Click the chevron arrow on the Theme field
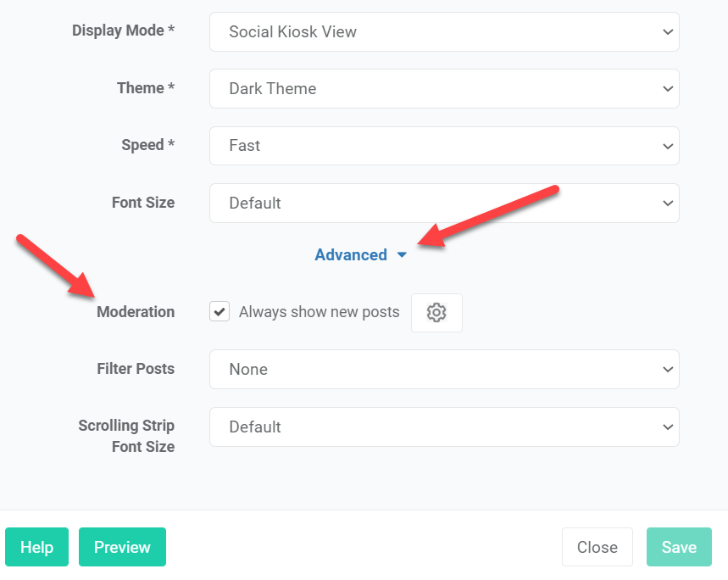This screenshot has height=580, width=728. pos(668,89)
